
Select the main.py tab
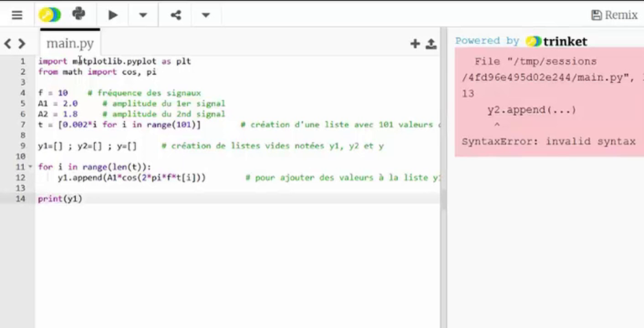pyautogui.click(x=70, y=43)
